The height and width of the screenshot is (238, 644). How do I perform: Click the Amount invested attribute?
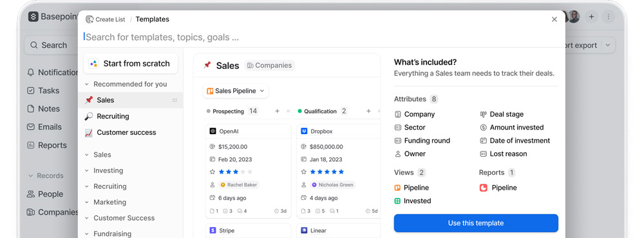click(x=512, y=128)
